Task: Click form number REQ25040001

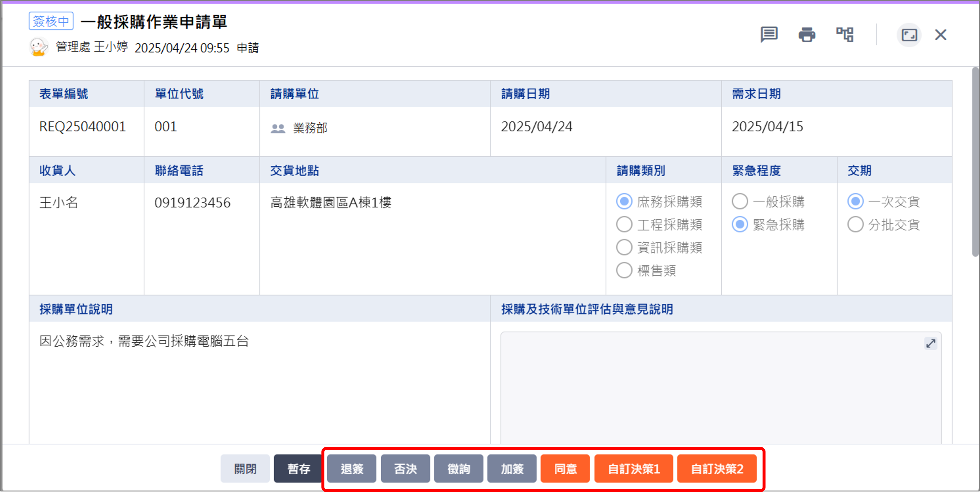Action: click(83, 127)
